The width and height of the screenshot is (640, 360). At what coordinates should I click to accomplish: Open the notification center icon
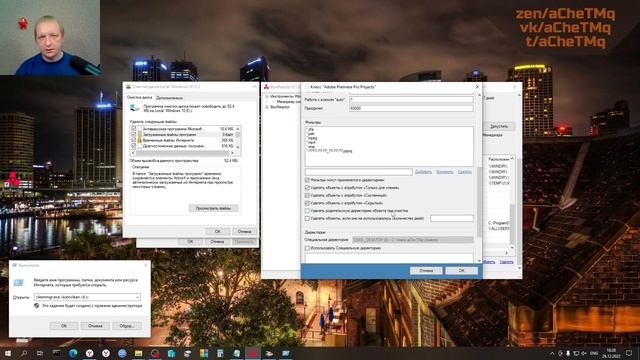629,353
